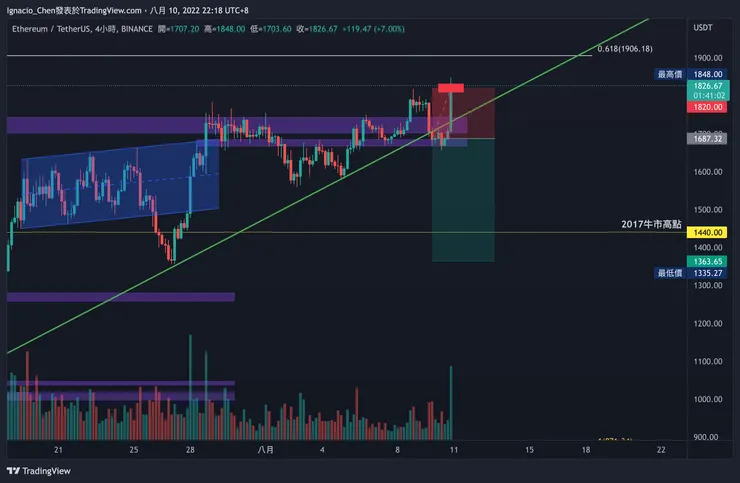
Task: Click the 最低價 label tag
Action: point(670,273)
